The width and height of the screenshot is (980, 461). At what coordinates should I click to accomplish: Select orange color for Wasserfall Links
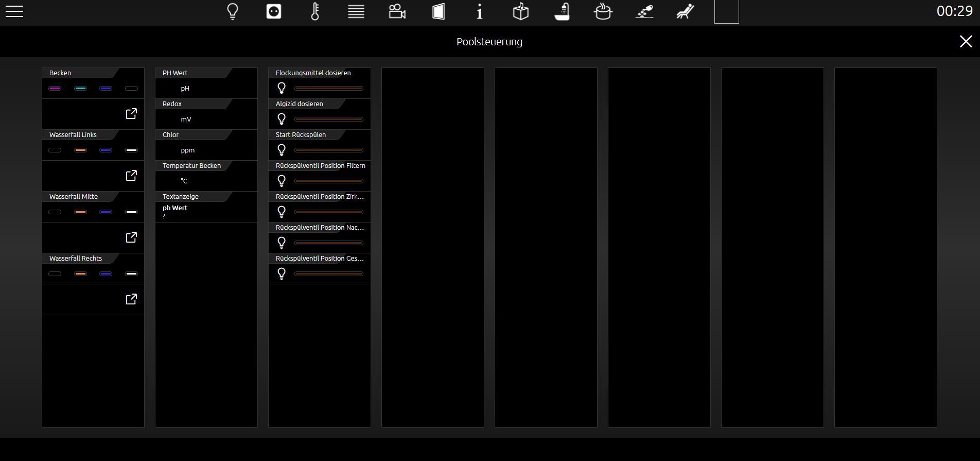pos(80,150)
